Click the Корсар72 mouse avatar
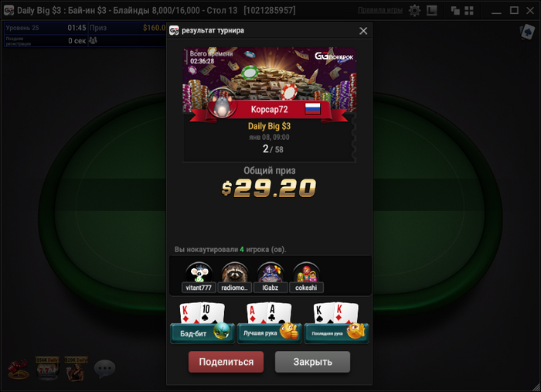 pyautogui.click(x=223, y=104)
